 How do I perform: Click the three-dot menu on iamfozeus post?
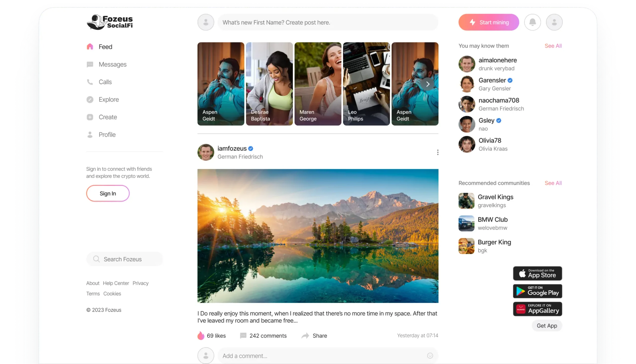coord(437,152)
